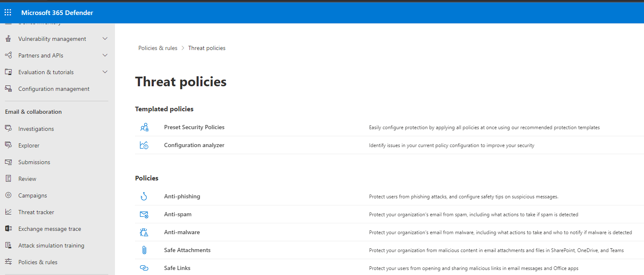Click the Anti-malware bug icon
644x275 pixels.
(x=144, y=232)
